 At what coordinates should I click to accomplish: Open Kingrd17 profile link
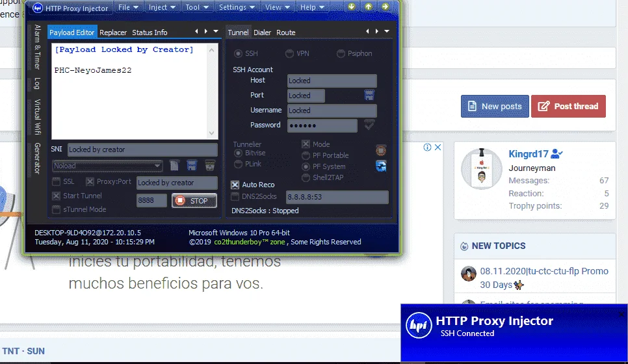point(529,154)
